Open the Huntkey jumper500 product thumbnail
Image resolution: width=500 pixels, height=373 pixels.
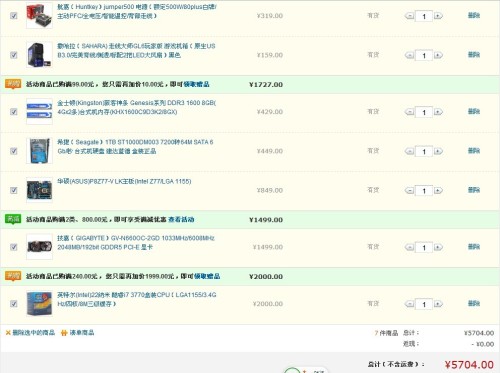point(39,15)
